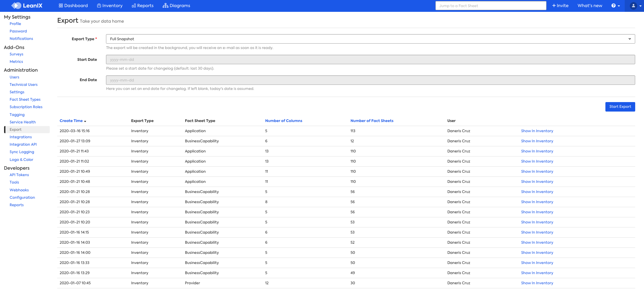Open Integration API page
This screenshot has height=289, width=644.
pyautogui.click(x=23, y=144)
